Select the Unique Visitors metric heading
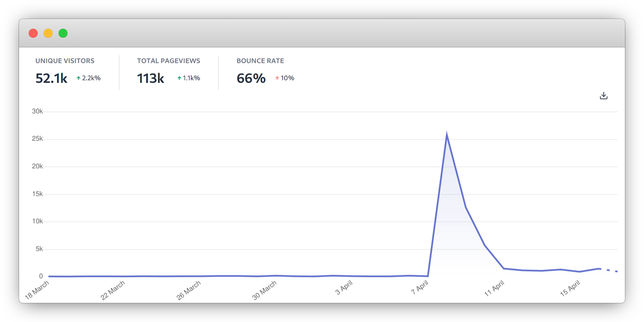Image resolution: width=644 pixels, height=322 pixels. coord(65,61)
